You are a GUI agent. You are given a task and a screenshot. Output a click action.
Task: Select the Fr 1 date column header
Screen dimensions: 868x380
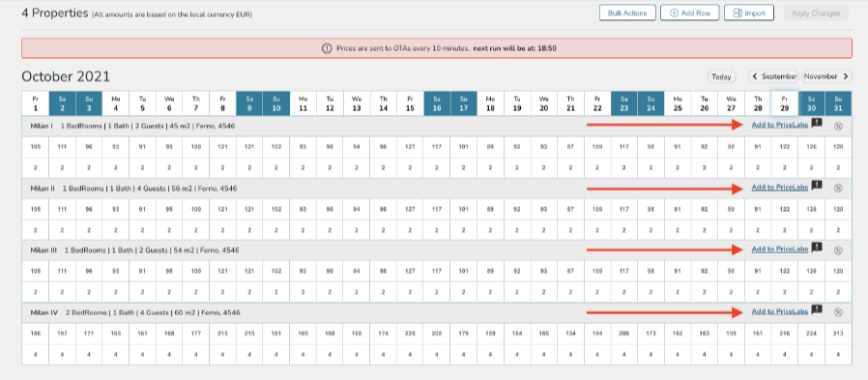(x=36, y=103)
